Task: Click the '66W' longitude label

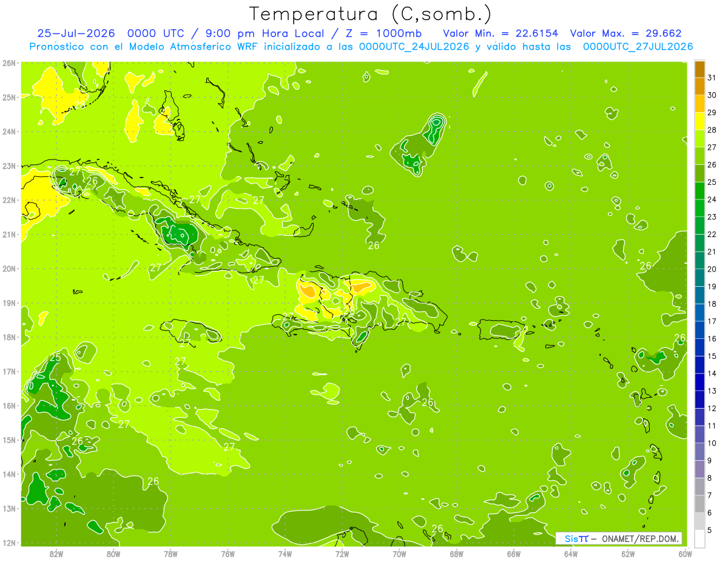Action: (514, 554)
